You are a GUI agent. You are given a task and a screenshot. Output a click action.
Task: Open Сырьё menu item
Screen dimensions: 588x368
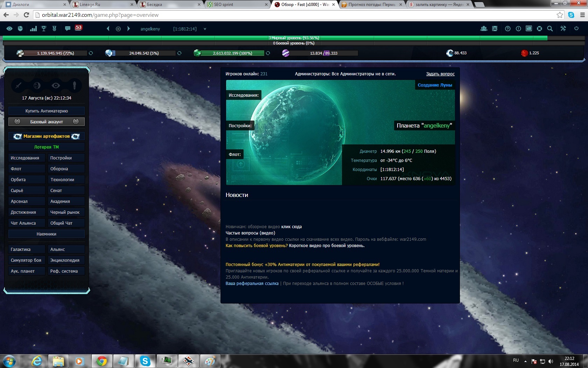[27, 190]
